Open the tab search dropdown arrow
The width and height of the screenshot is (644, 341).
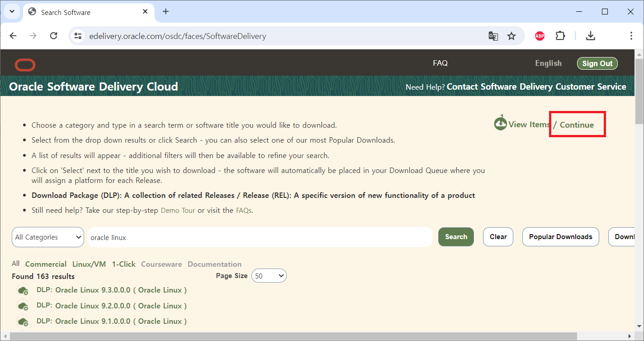click(x=12, y=12)
